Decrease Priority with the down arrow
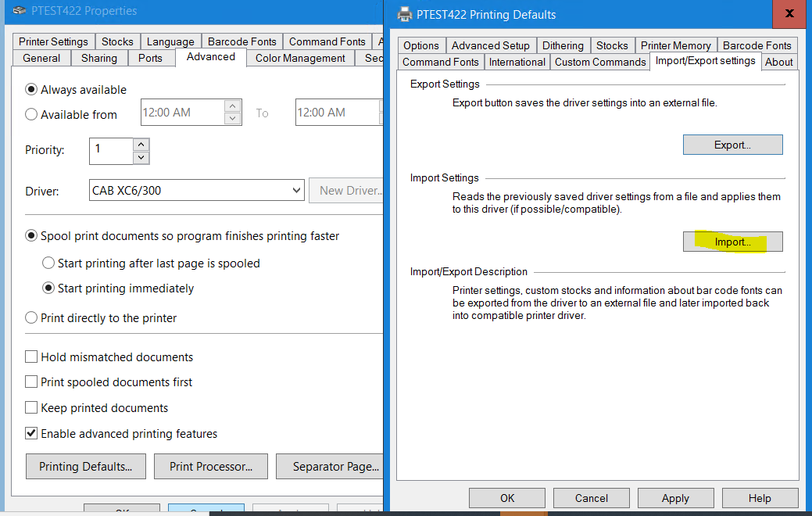Image resolution: width=812 pixels, height=516 pixels. tap(141, 157)
